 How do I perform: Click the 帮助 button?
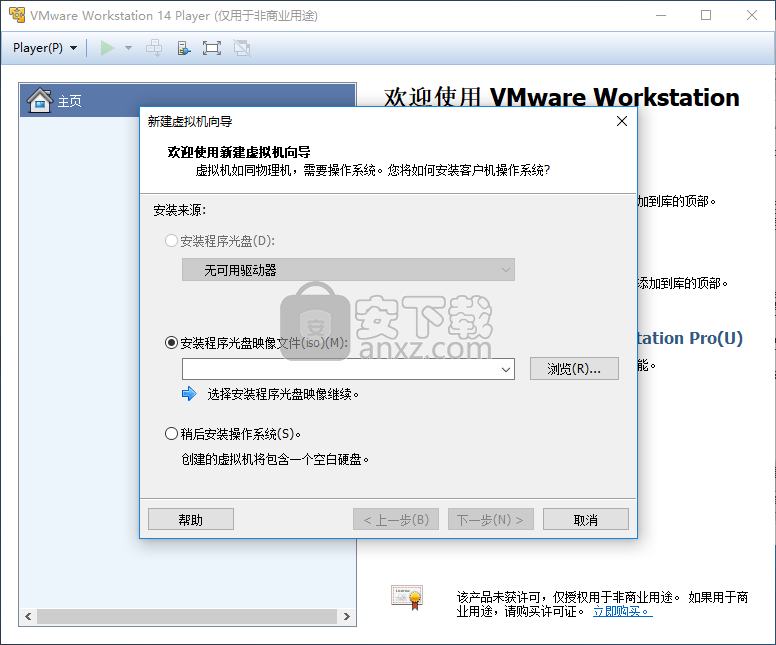(x=191, y=519)
